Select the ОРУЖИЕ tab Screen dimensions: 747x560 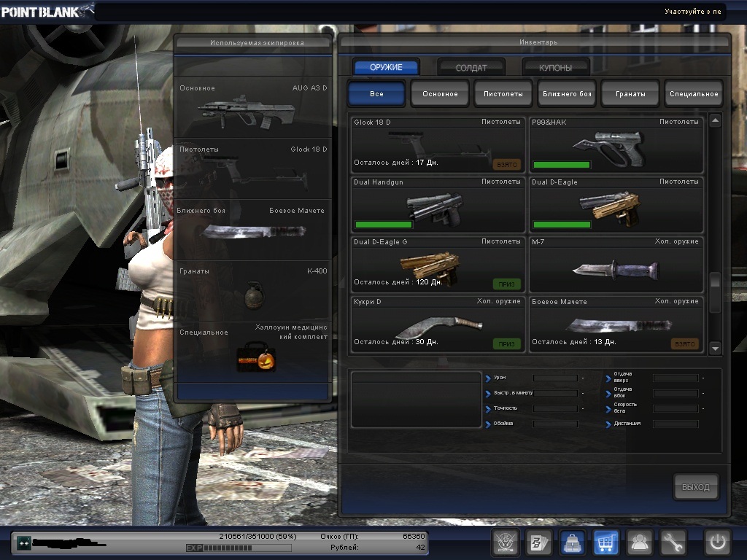click(386, 67)
